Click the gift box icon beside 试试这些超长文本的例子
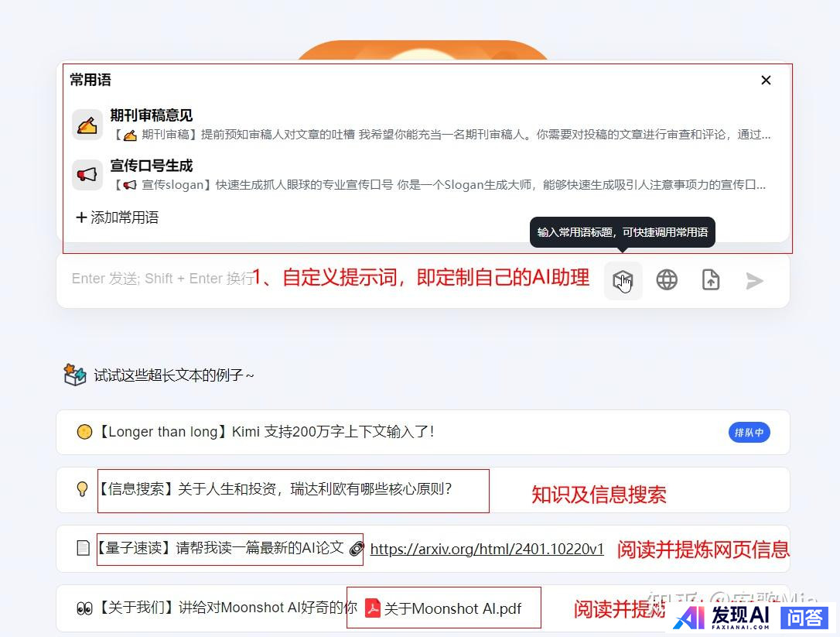Screen dimensions: 840x637 (x=75, y=375)
